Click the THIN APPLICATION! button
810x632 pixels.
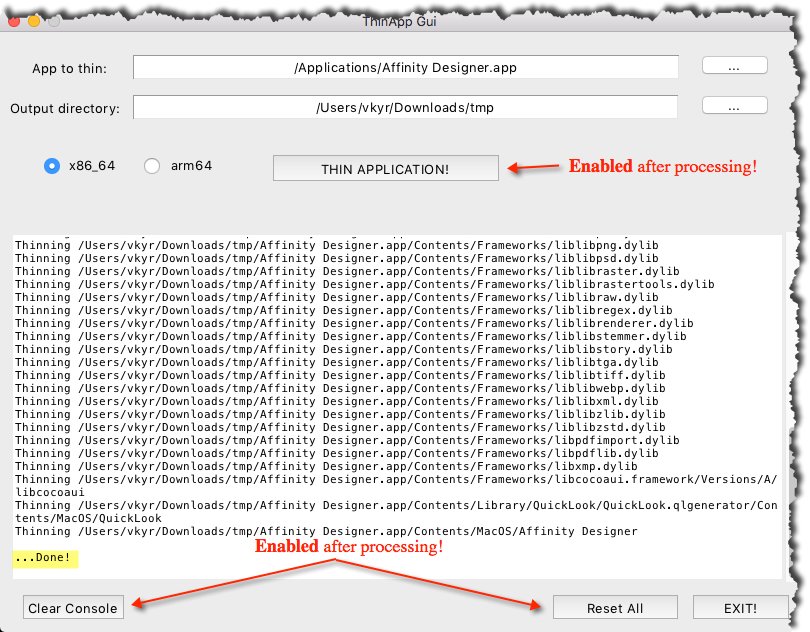pyautogui.click(x=386, y=167)
